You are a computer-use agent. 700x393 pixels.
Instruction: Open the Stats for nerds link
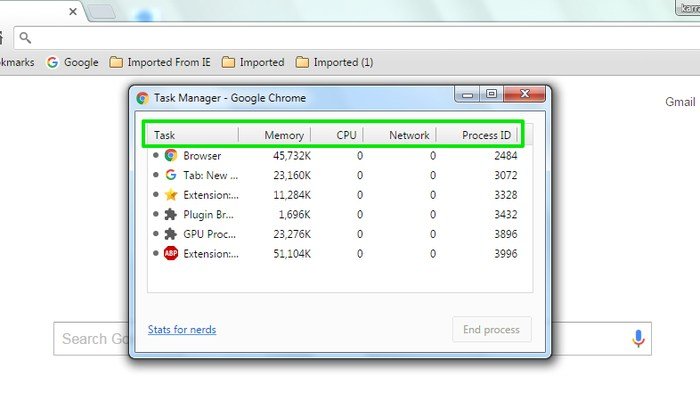182,330
